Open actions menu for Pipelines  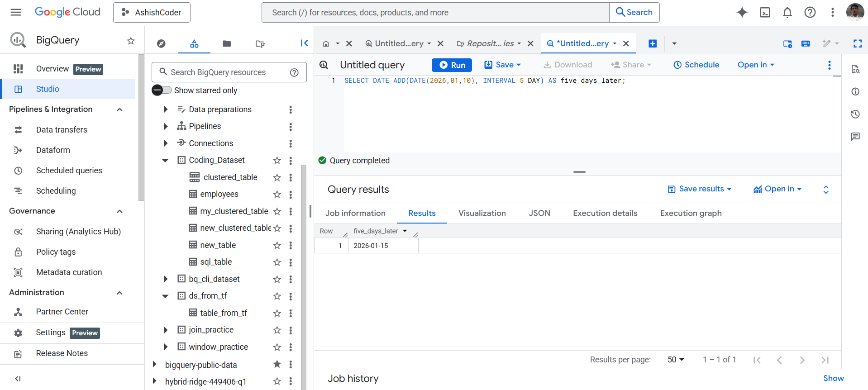[291, 127]
